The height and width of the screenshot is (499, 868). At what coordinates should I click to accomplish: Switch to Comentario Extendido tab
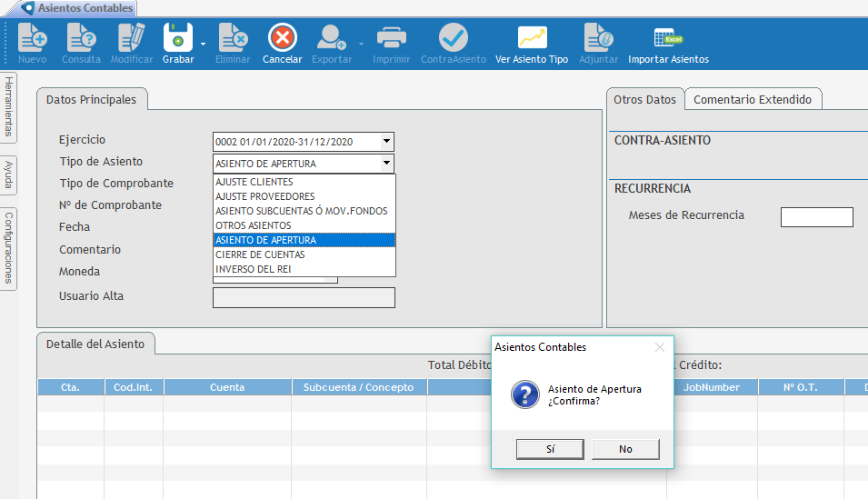(x=753, y=99)
